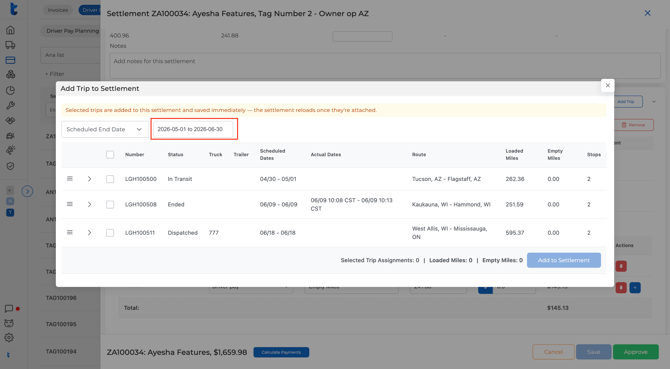Expand the sidebar with the circled arrow
This screenshot has width=670, height=369.
point(27,191)
